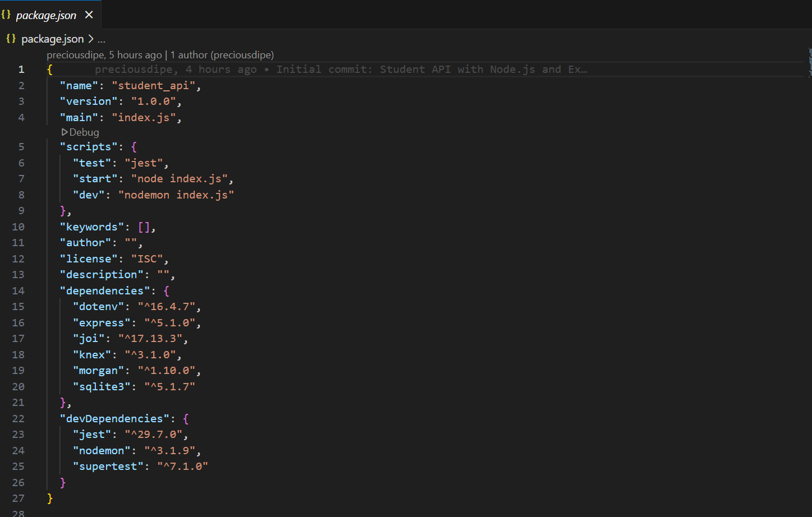
Task: Close the package.json editor tab
Action: [89, 15]
